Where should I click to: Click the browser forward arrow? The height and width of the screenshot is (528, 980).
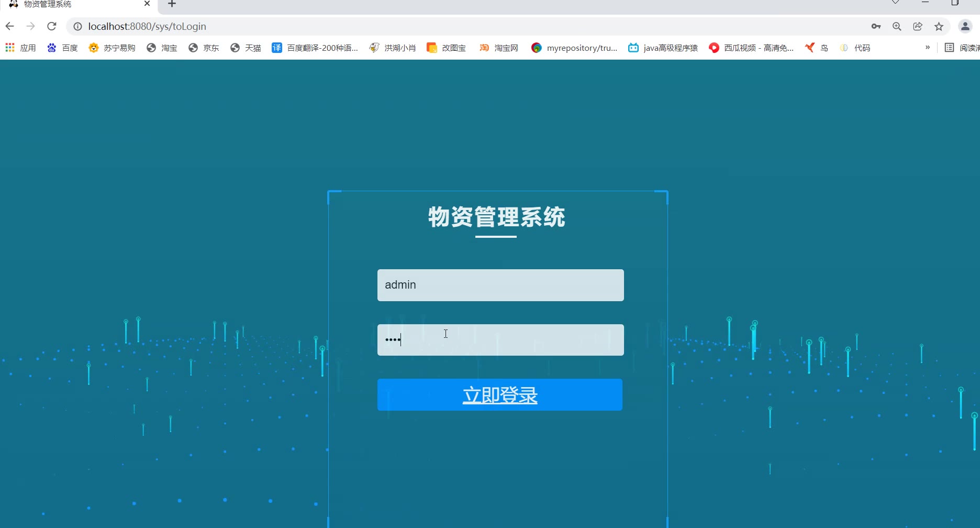pyautogui.click(x=30, y=26)
